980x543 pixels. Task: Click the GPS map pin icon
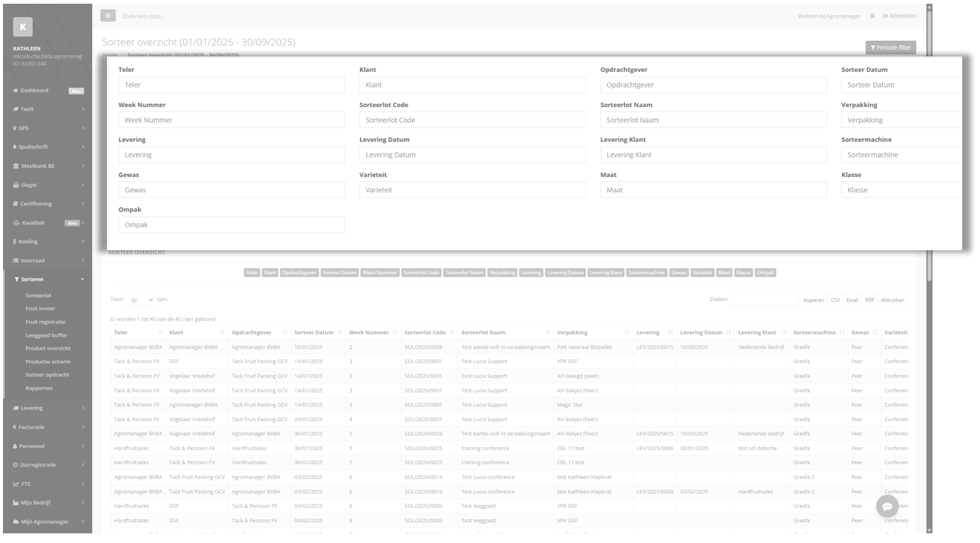click(15, 129)
